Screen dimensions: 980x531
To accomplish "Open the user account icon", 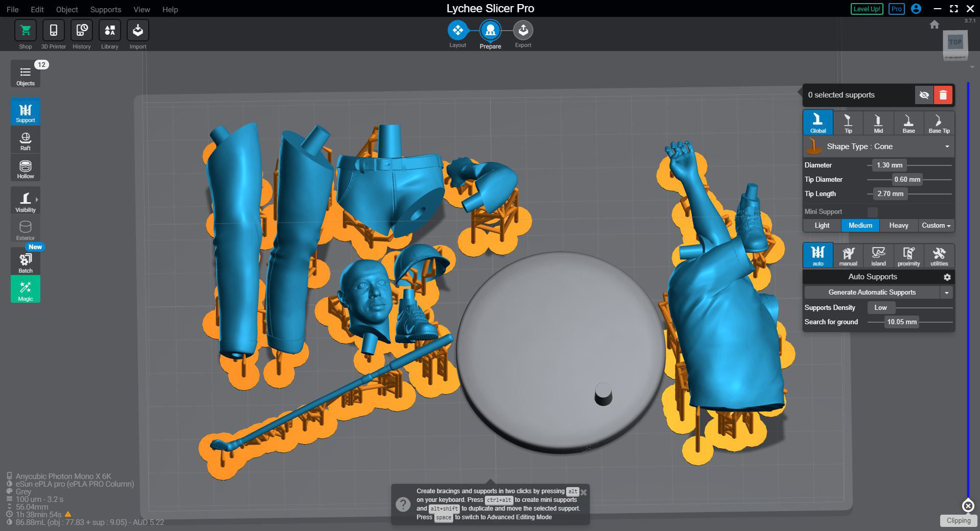I will coord(916,9).
